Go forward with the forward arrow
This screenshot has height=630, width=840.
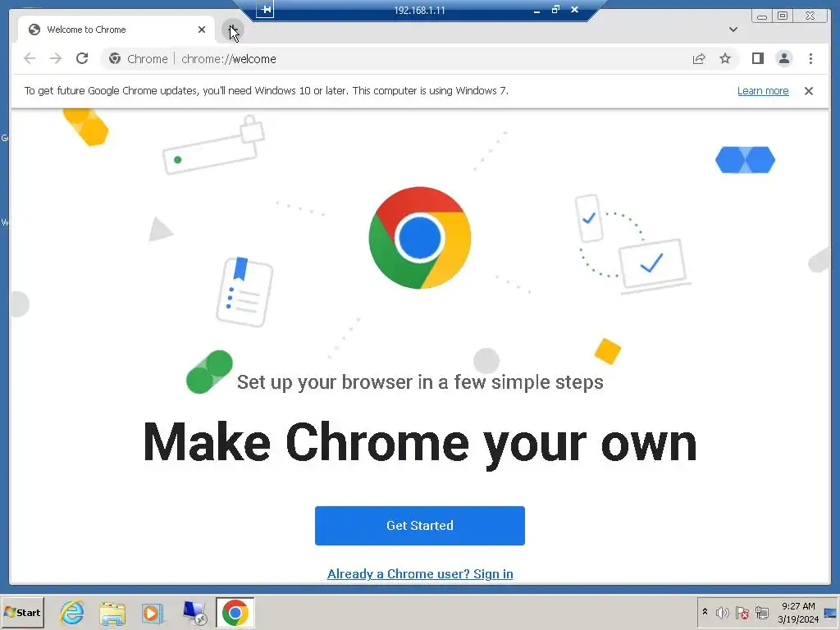56,58
